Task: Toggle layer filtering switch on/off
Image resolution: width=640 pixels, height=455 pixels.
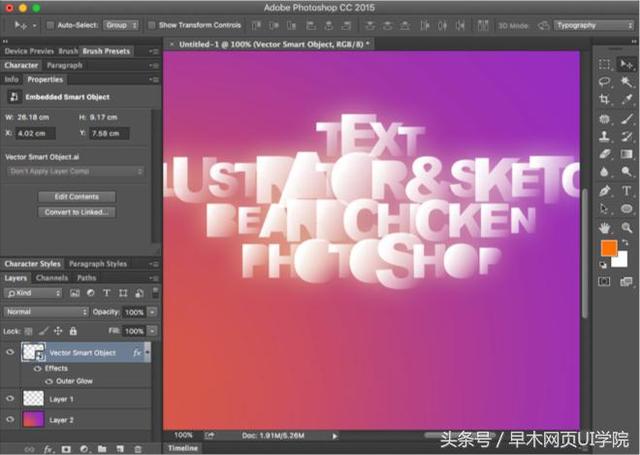Action: pyautogui.click(x=155, y=293)
